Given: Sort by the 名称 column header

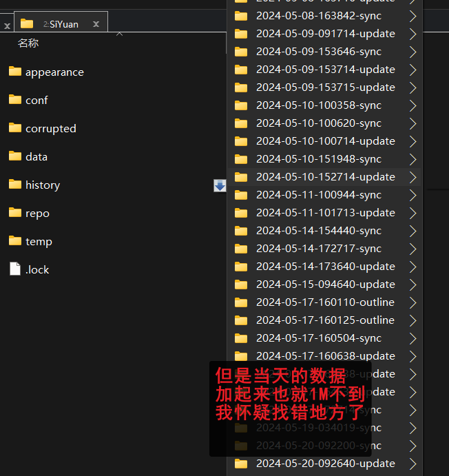Looking at the screenshot, I should [x=28, y=43].
